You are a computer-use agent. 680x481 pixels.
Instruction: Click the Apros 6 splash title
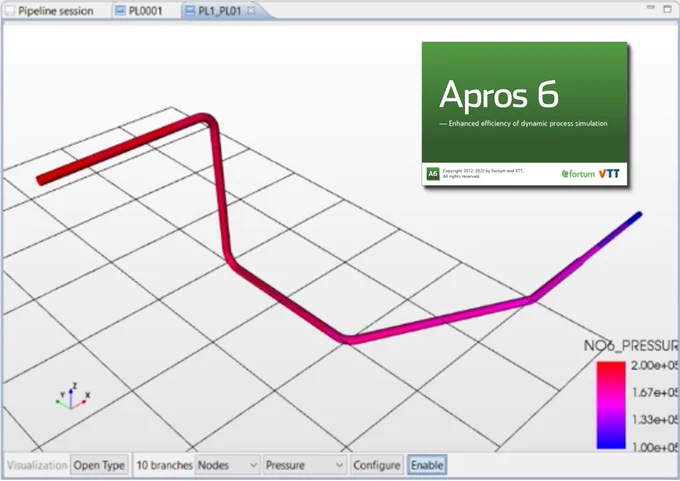click(x=499, y=94)
